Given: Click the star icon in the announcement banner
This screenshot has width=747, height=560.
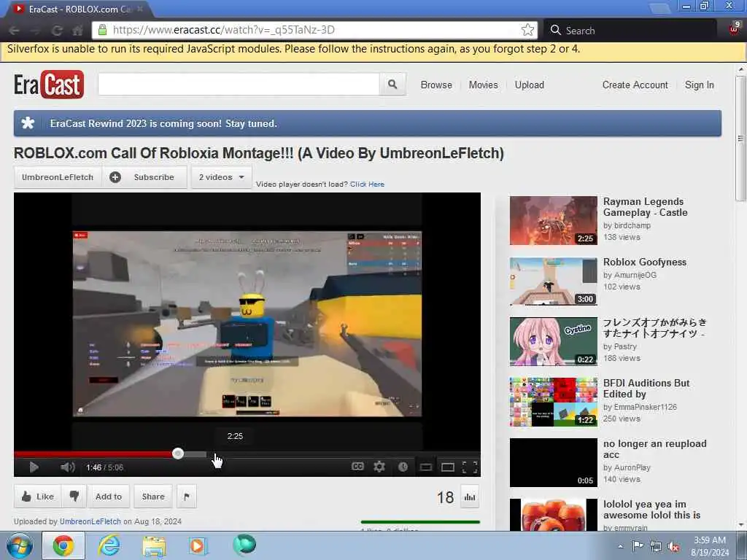Looking at the screenshot, I should (x=28, y=123).
